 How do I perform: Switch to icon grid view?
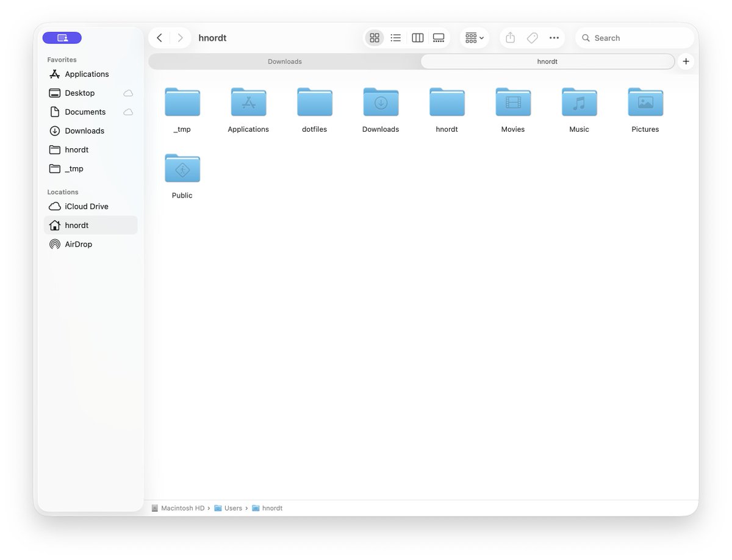coord(375,38)
